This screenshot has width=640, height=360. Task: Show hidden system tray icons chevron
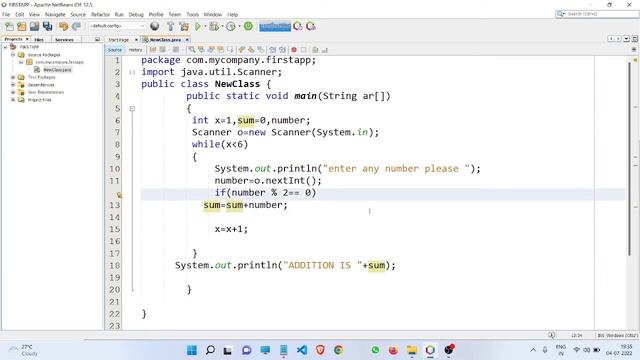tap(533, 350)
